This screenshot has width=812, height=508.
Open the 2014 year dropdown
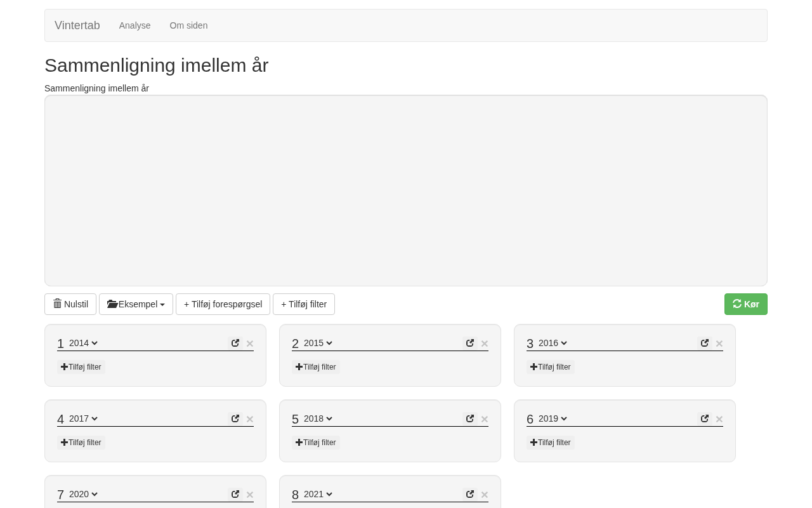click(83, 343)
